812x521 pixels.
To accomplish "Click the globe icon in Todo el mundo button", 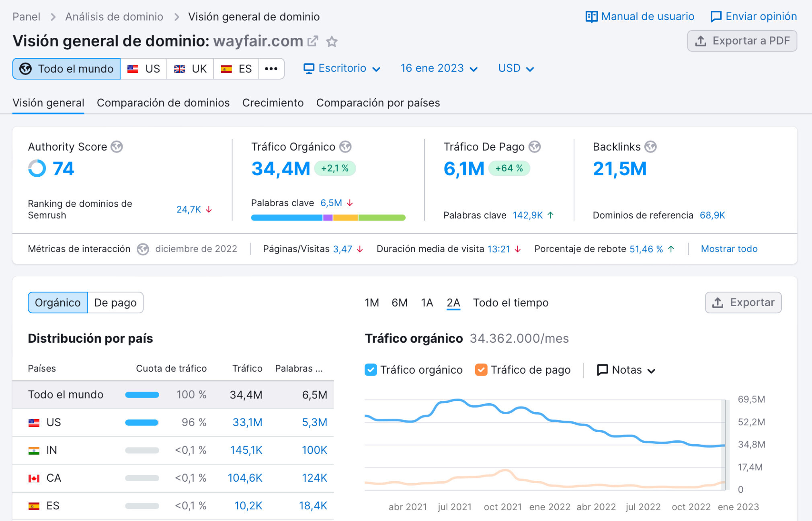I will click(26, 69).
